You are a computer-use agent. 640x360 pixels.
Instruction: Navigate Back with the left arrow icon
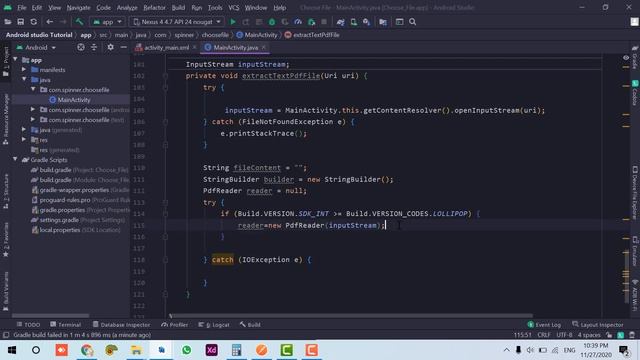50,22
